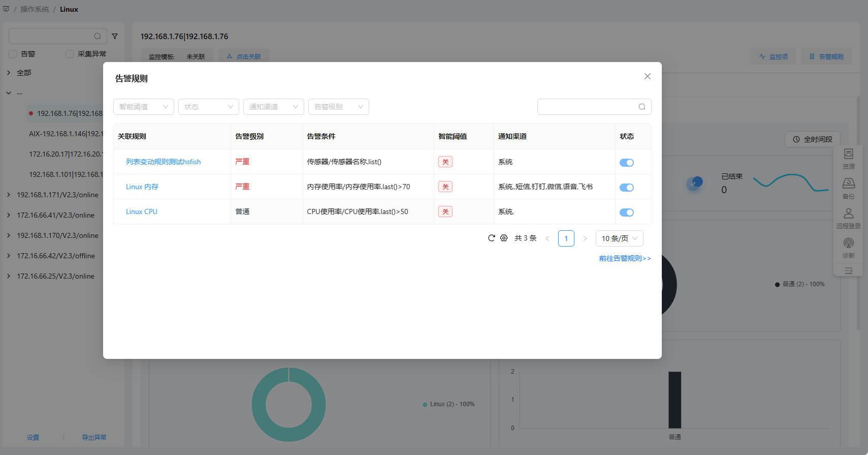Image resolution: width=868 pixels, height=455 pixels.
Task: Expand 192.168.1.171/V2.3/online node
Action: point(9,195)
